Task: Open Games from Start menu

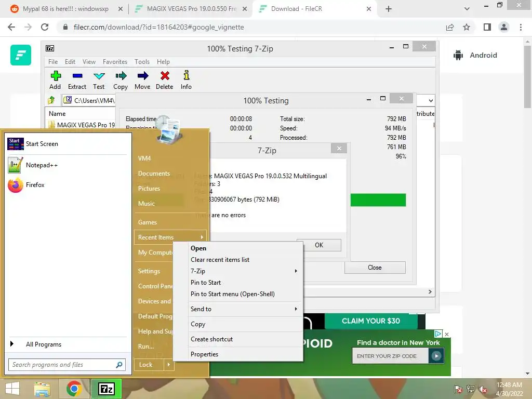Action: [x=147, y=222]
